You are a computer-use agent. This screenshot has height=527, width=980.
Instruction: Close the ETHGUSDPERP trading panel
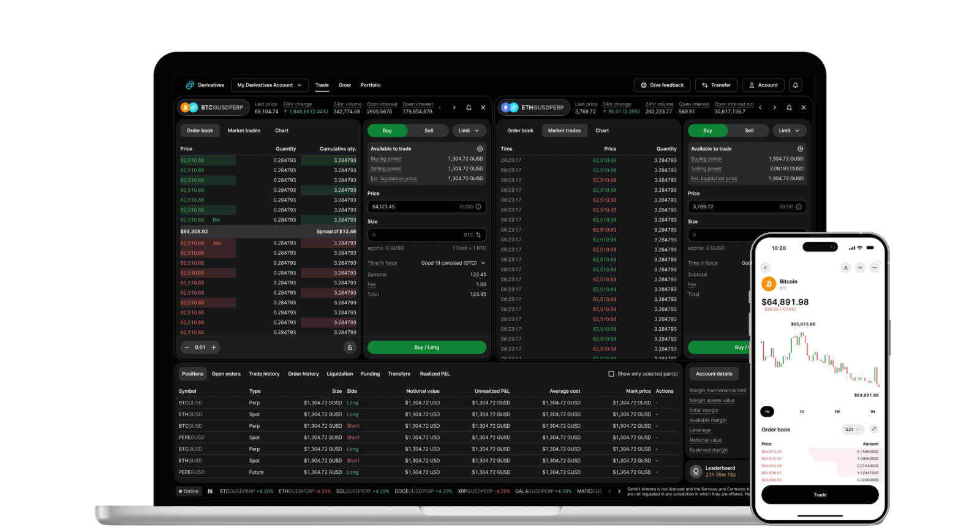[x=804, y=107]
